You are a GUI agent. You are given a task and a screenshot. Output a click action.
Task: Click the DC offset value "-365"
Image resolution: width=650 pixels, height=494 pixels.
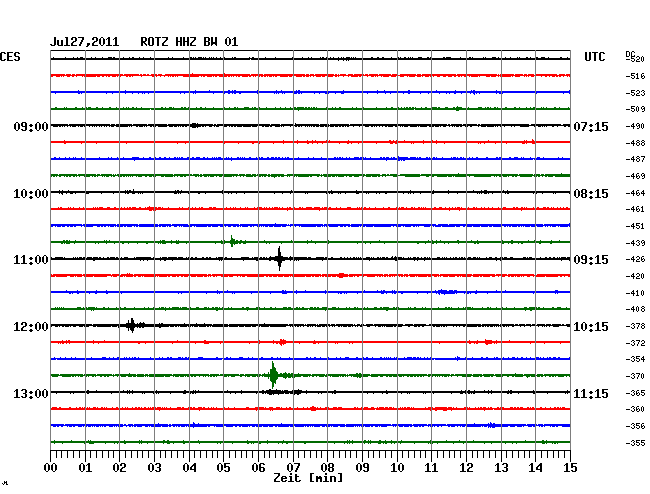[x=635, y=393]
